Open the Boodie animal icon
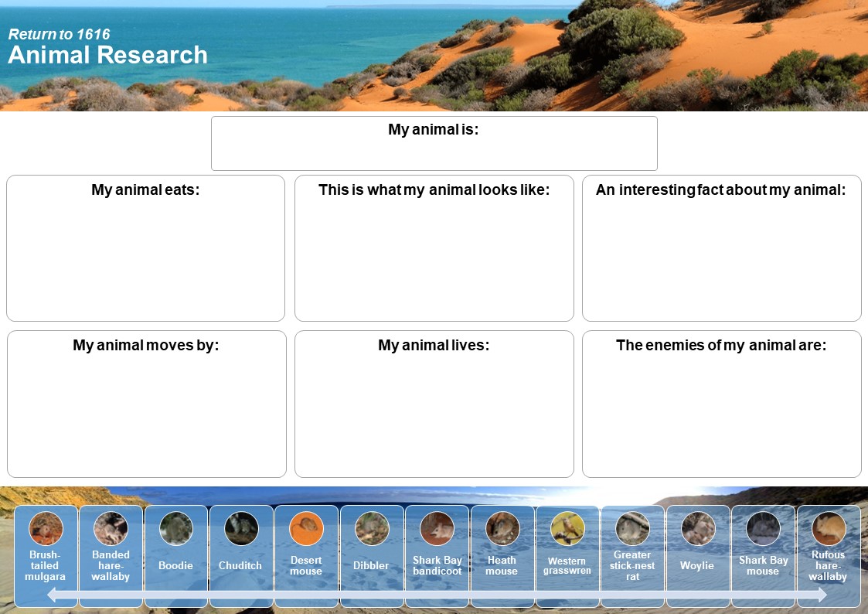Screen dimensions: 868x614 [x=176, y=529]
